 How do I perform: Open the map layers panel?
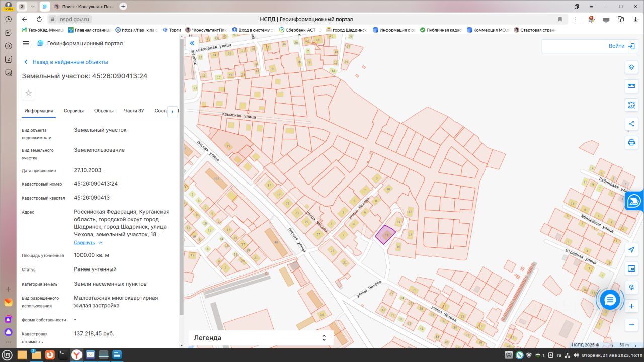point(631,68)
